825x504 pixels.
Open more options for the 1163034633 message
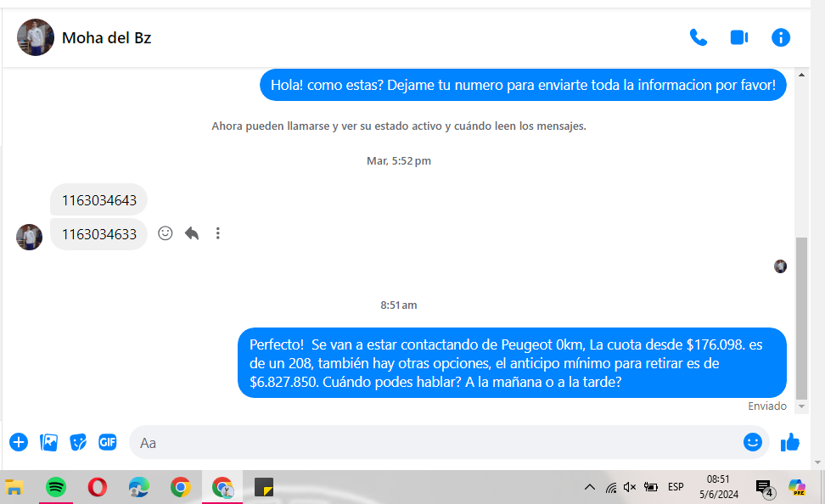click(218, 233)
